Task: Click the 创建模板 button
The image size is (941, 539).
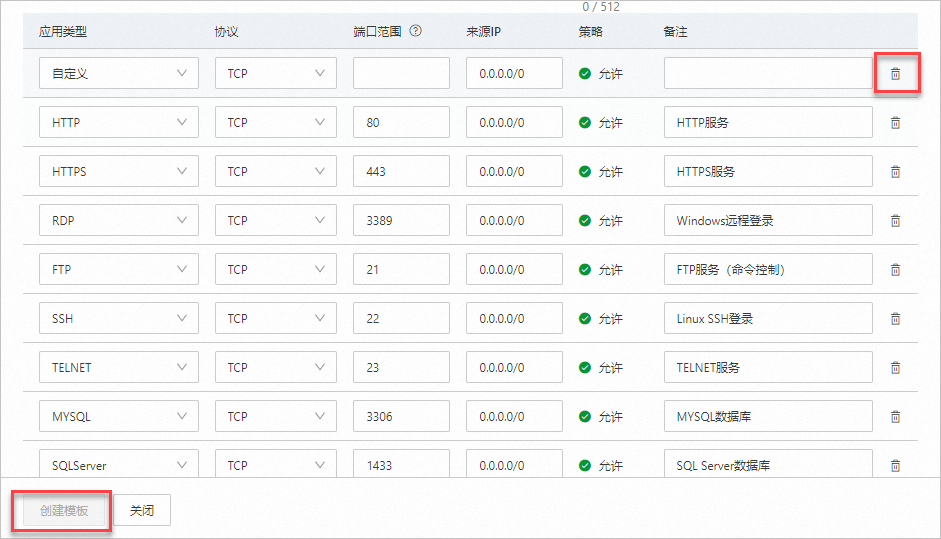Action: [x=64, y=511]
